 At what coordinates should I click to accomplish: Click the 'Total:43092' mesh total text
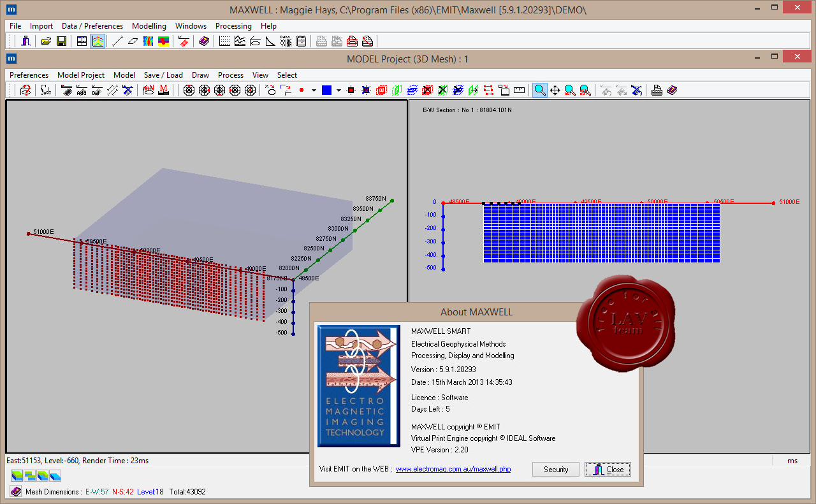click(x=187, y=492)
